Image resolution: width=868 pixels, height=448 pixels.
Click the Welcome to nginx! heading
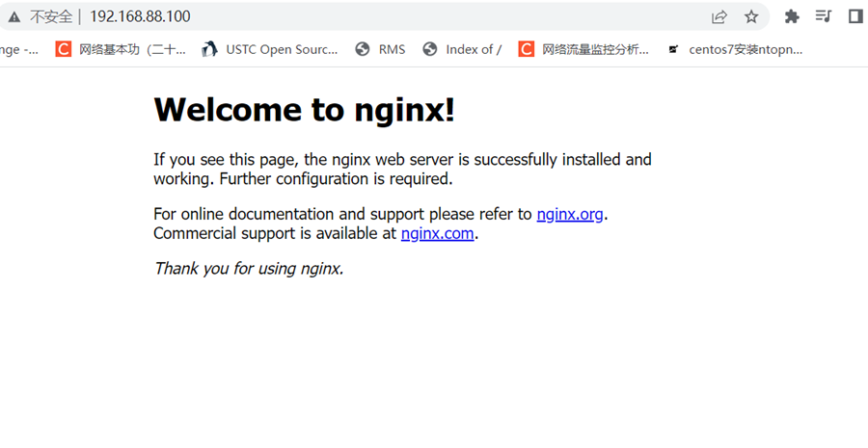pyautogui.click(x=304, y=110)
